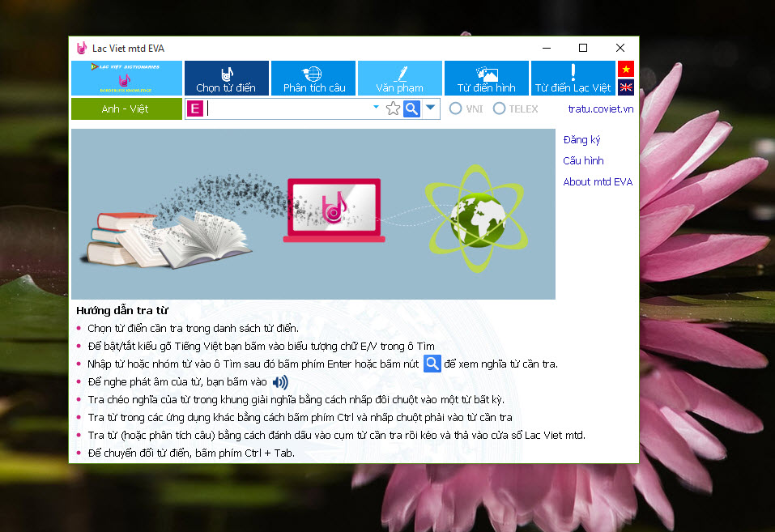Select the Văn phạm pen icon
This screenshot has height=532, width=775.
point(399,73)
